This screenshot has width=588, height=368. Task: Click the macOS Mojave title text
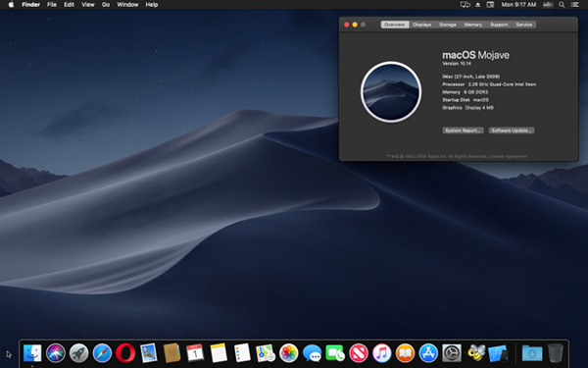475,55
